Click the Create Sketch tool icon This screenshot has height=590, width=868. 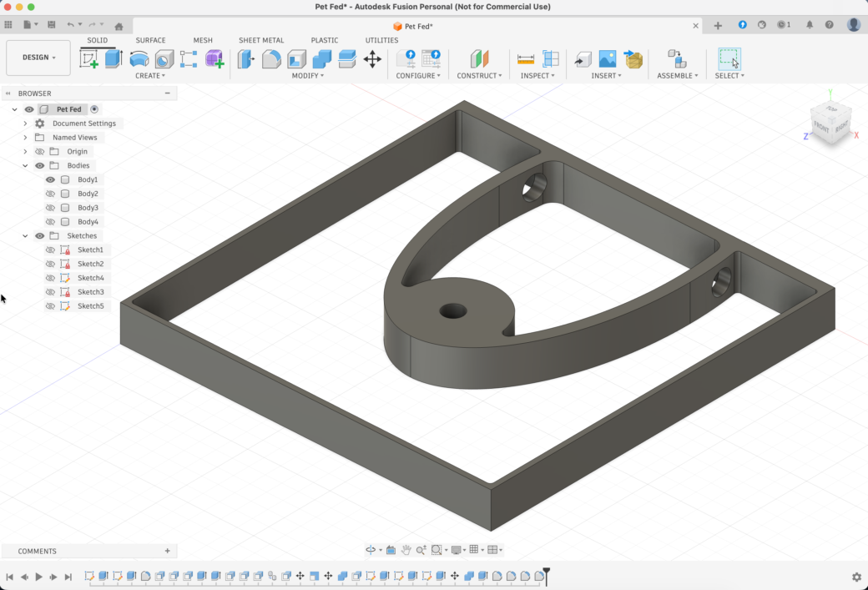point(88,58)
